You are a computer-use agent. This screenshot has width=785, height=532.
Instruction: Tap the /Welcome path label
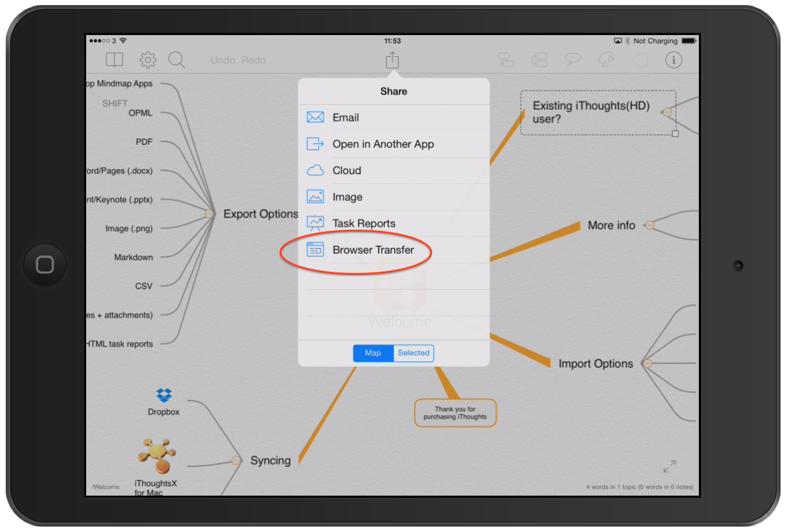(105, 487)
